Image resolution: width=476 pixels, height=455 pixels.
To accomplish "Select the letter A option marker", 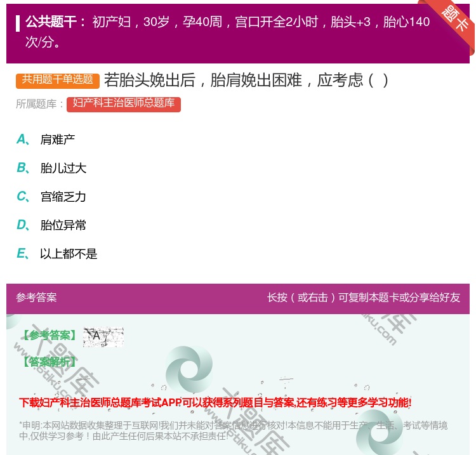I will click(22, 140).
